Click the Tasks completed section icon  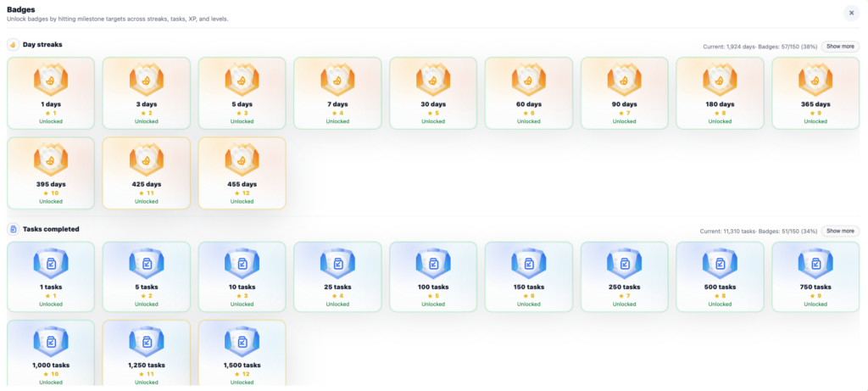pyautogui.click(x=14, y=229)
